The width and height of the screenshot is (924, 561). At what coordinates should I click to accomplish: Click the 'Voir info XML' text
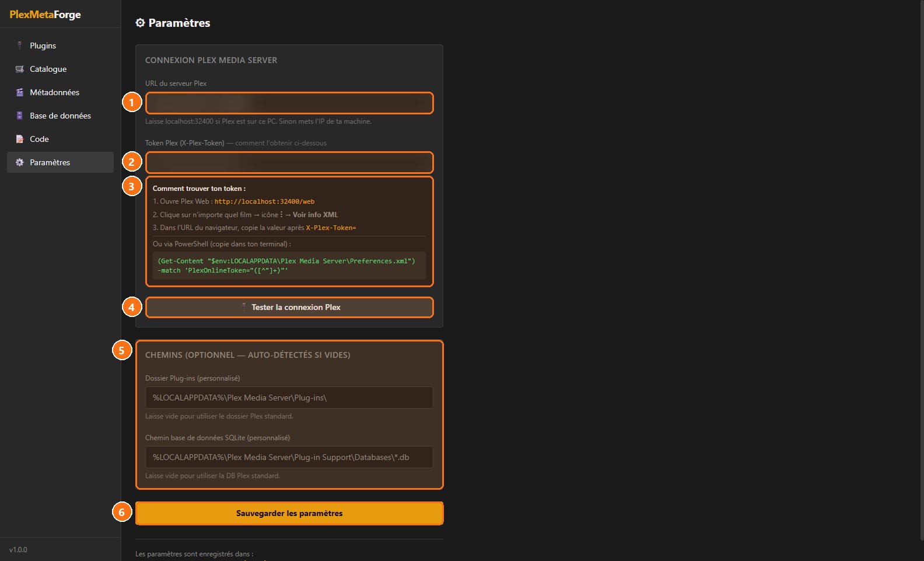point(315,215)
